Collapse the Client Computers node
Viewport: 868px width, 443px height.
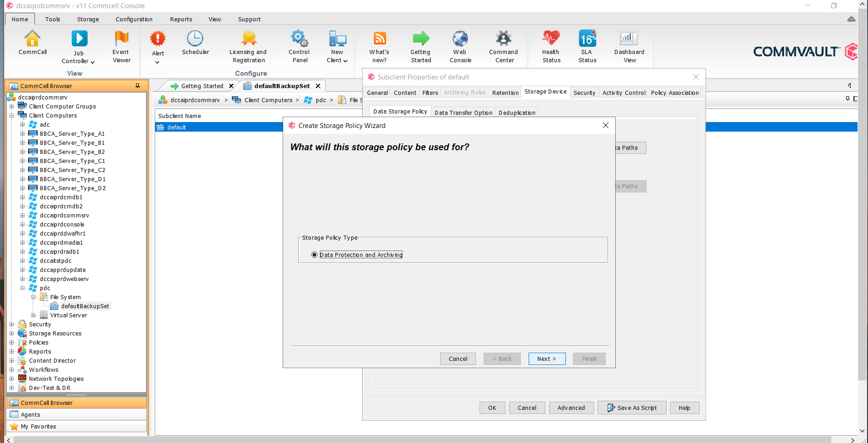point(12,116)
